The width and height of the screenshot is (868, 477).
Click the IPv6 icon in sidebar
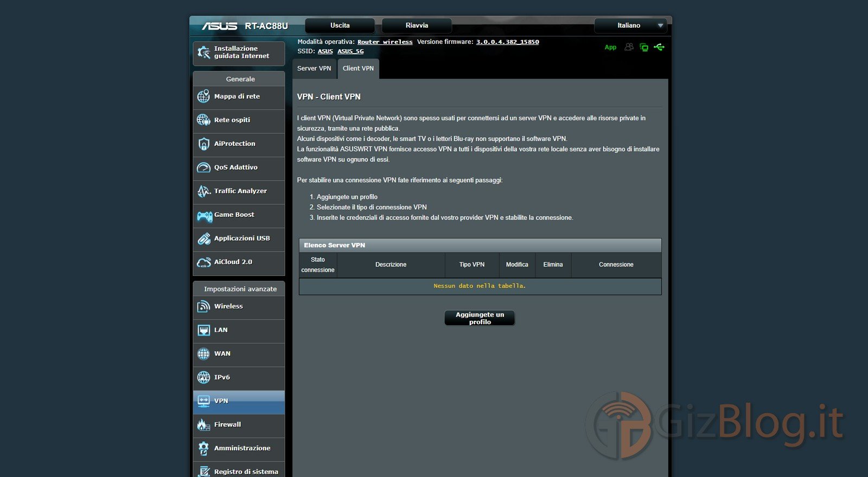203,377
